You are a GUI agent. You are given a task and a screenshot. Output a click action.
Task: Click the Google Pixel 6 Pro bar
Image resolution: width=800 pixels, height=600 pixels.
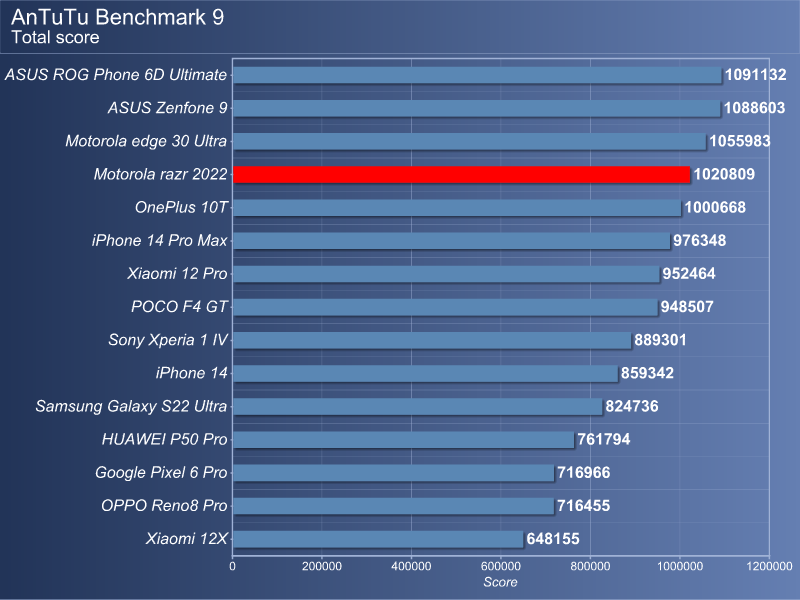(393, 472)
